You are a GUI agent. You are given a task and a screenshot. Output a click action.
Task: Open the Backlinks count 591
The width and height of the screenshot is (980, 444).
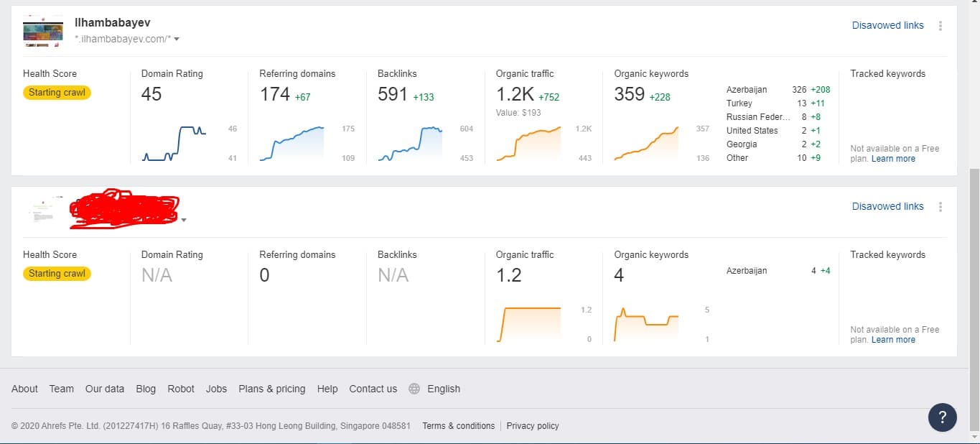[x=393, y=94]
